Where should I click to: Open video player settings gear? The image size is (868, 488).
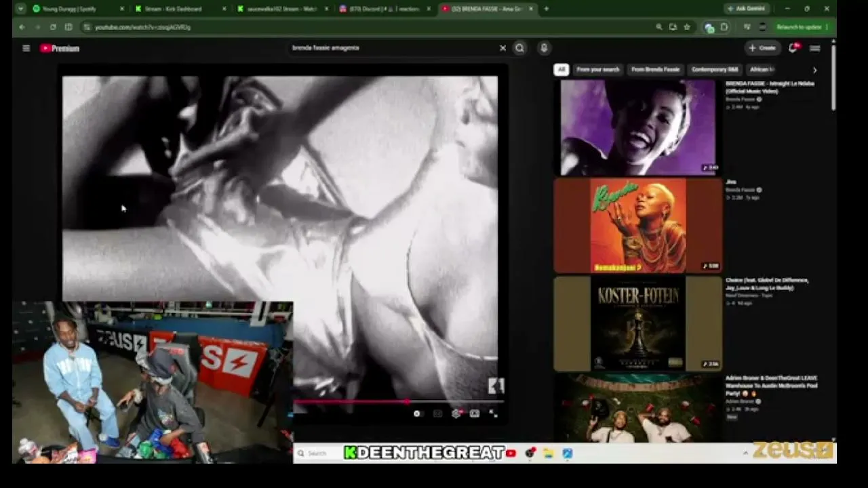coord(456,413)
